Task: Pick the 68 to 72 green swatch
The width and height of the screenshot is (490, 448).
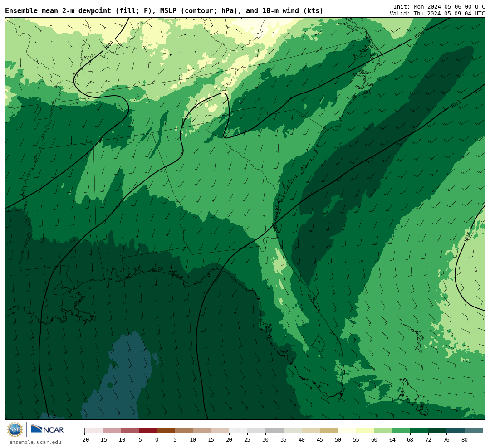Action: pyautogui.click(x=419, y=431)
